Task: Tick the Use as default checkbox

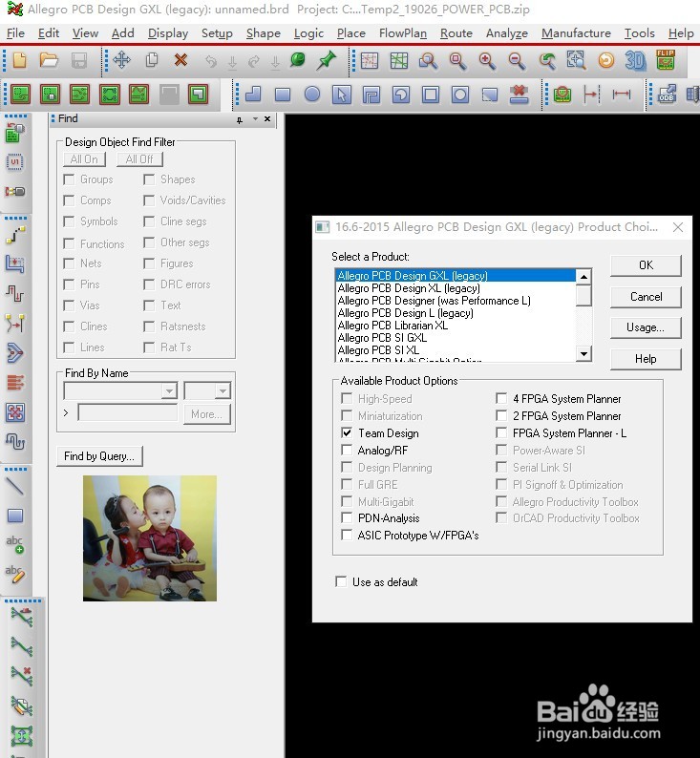Action: (x=341, y=581)
